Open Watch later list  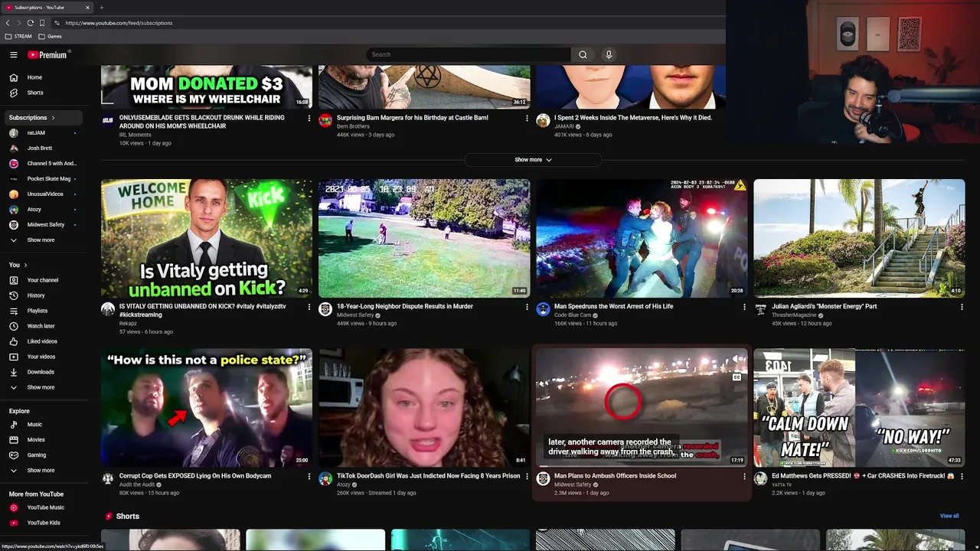click(x=43, y=326)
